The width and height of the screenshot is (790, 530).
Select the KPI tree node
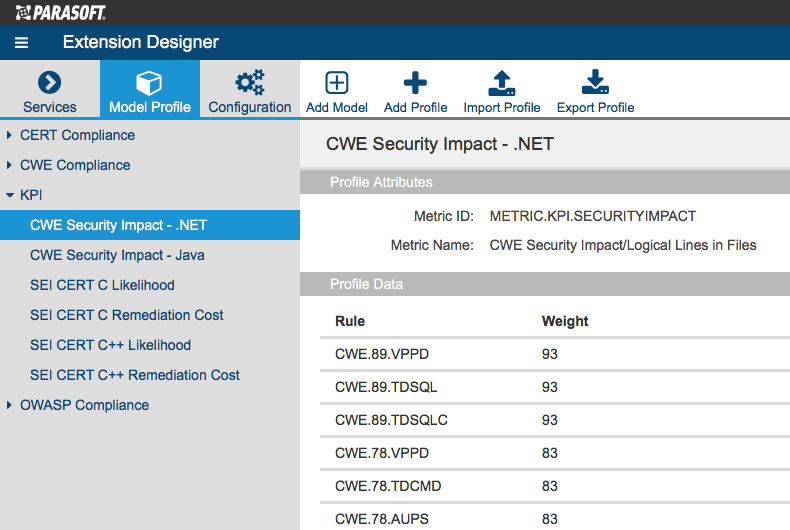31,195
